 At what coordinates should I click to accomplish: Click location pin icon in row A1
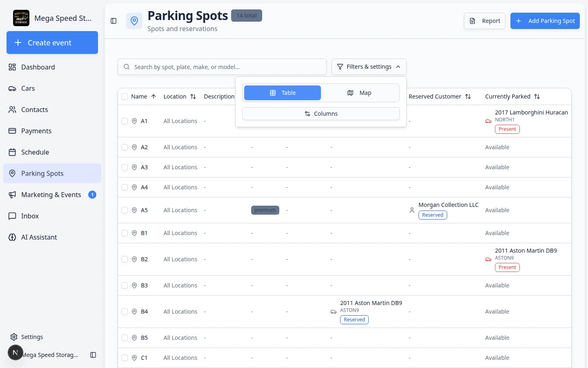tap(134, 121)
